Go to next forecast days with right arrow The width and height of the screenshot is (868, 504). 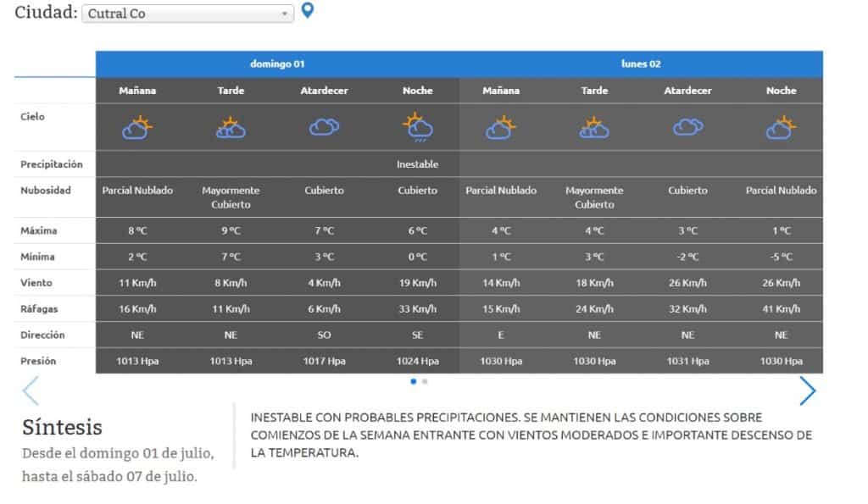point(807,390)
